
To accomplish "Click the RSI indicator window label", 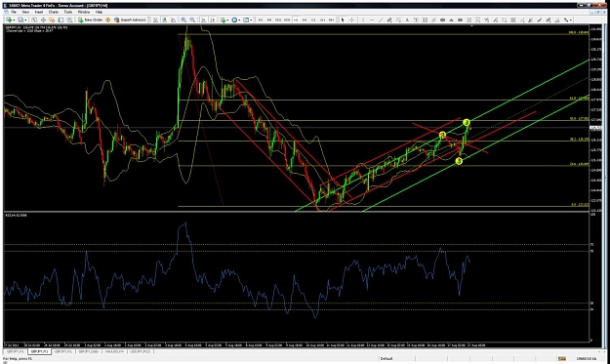I will point(16,215).
